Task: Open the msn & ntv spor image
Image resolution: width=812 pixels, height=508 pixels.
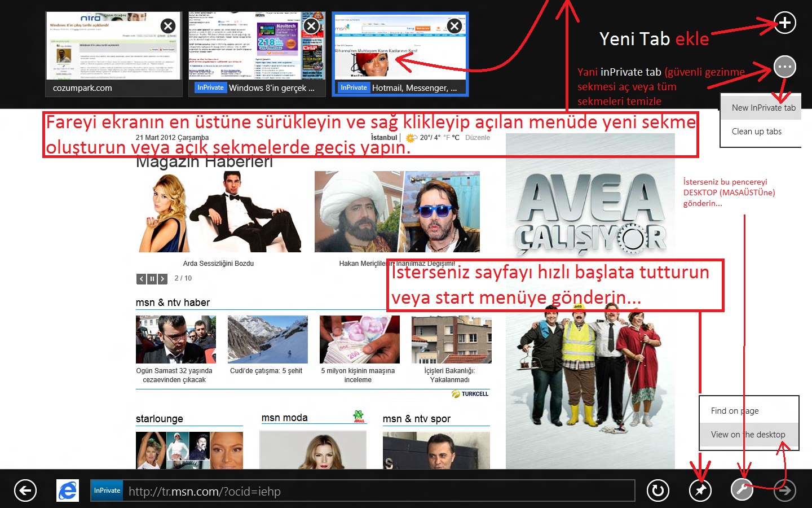Action: pyautogui.click(x=436, y=450)
